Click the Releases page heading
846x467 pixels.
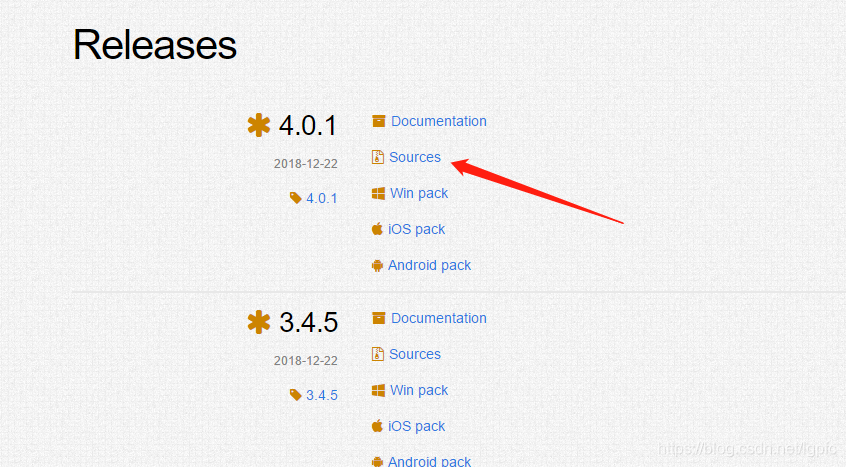[x=155, y=44]
